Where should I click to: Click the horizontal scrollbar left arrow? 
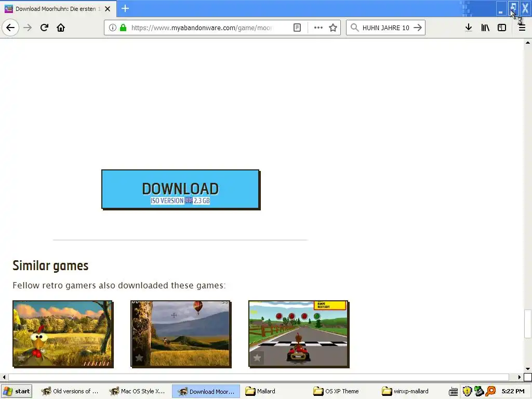pyautogui.click(x=4, y=377)
